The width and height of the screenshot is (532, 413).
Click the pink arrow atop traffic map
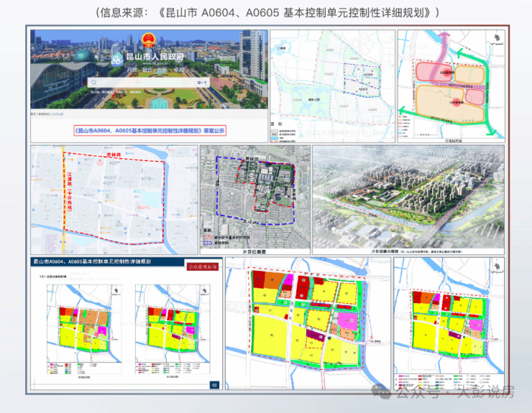point(444,36)
